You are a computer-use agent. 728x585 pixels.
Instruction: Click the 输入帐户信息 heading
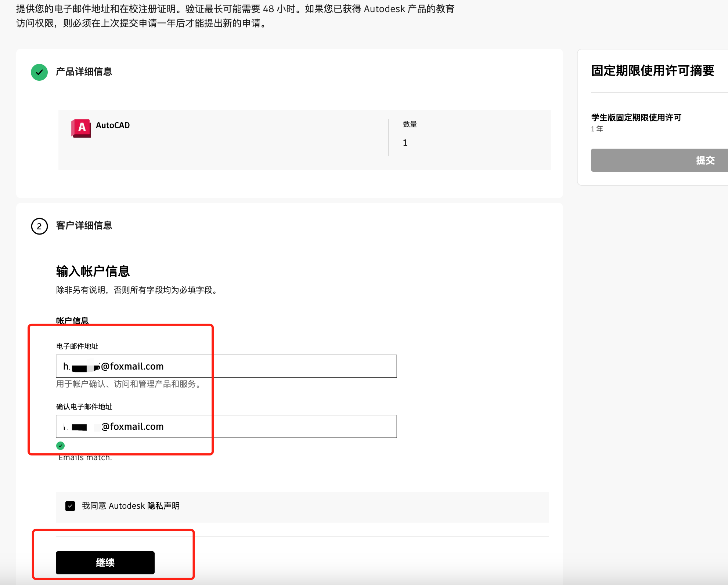pos(93,271)
